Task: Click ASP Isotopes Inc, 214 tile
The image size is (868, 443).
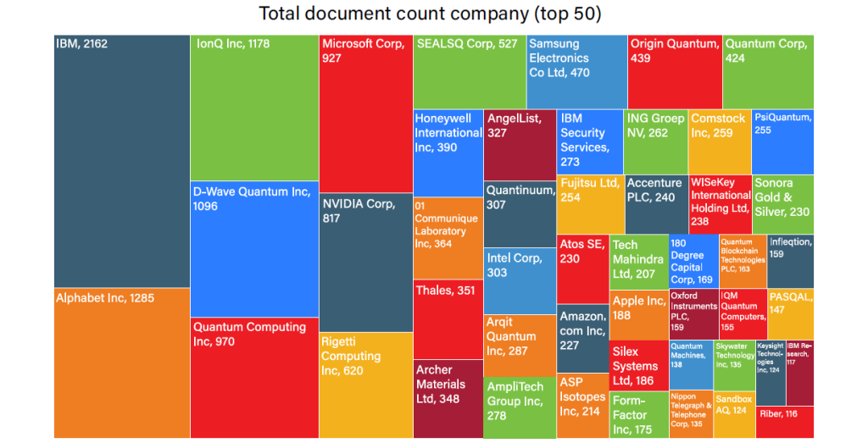Action: point(583,406)
